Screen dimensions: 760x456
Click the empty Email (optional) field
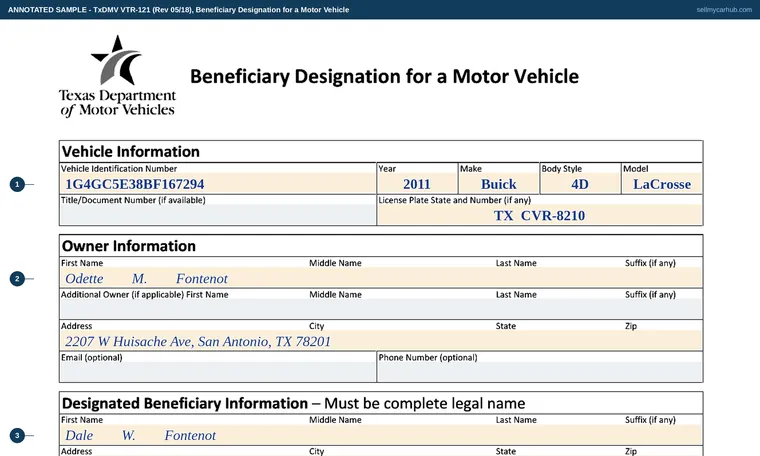point(218,372)
